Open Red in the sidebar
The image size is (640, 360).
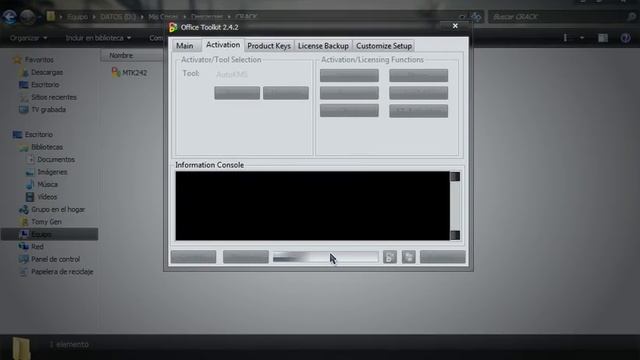37,247
